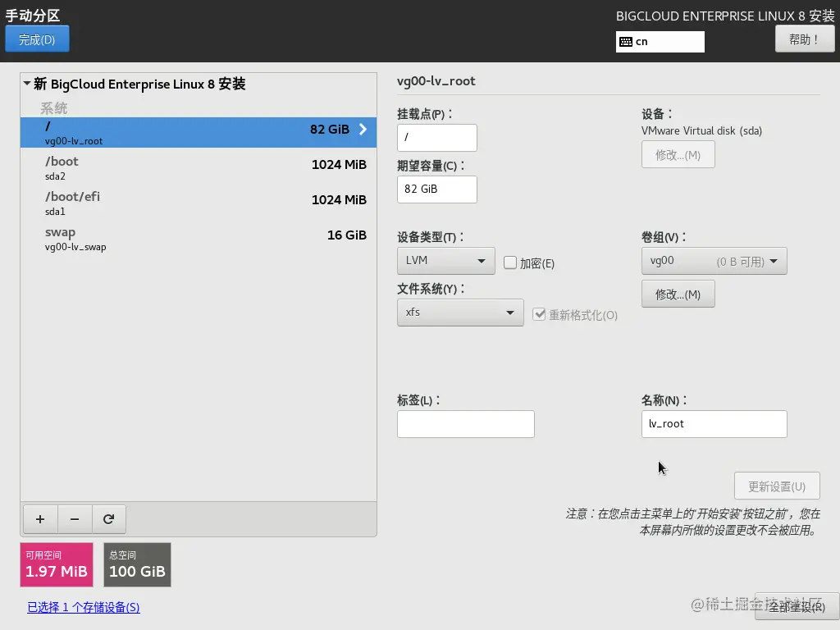Click the arrow on the root partition row
The image size is (840, 630).
coord(363,129)
